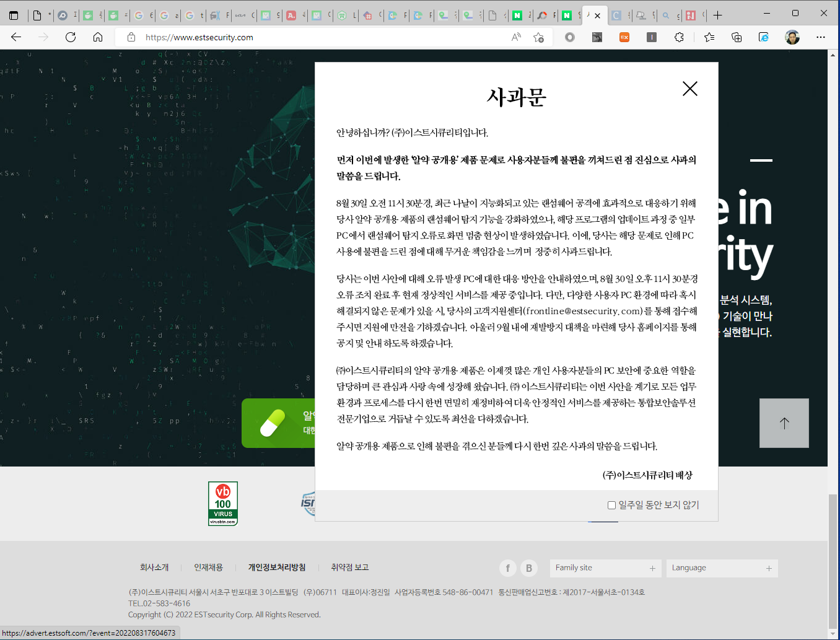Image resolution: width=840 pixels, height=640 pixels.
Task: Open the 회사소개 footer link
Action: tap(154, 568)
